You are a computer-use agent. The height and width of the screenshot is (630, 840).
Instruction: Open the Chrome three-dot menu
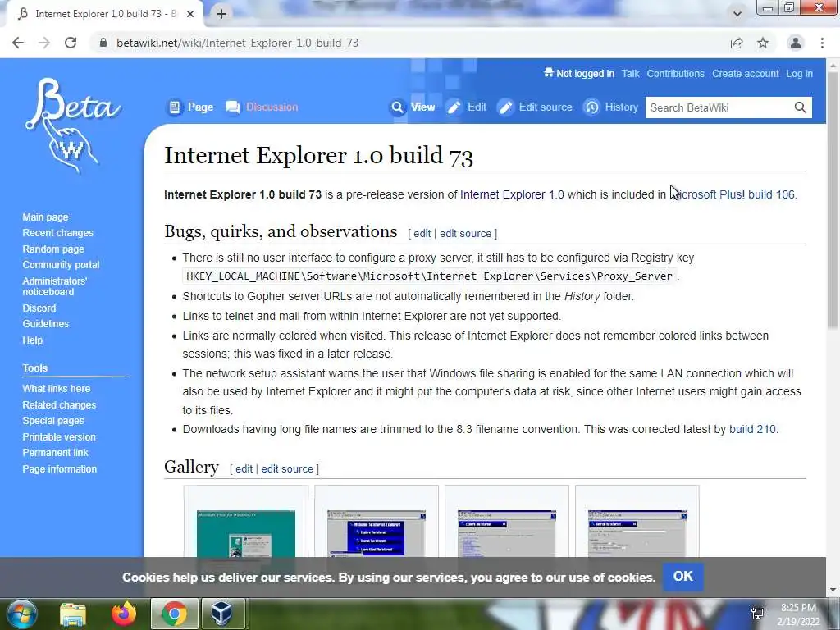point(822,43)
